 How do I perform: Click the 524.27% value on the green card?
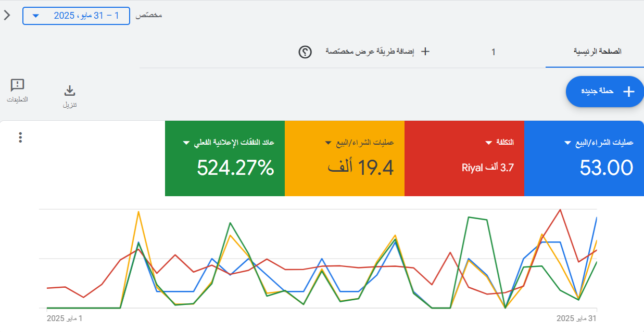point(235,168)
